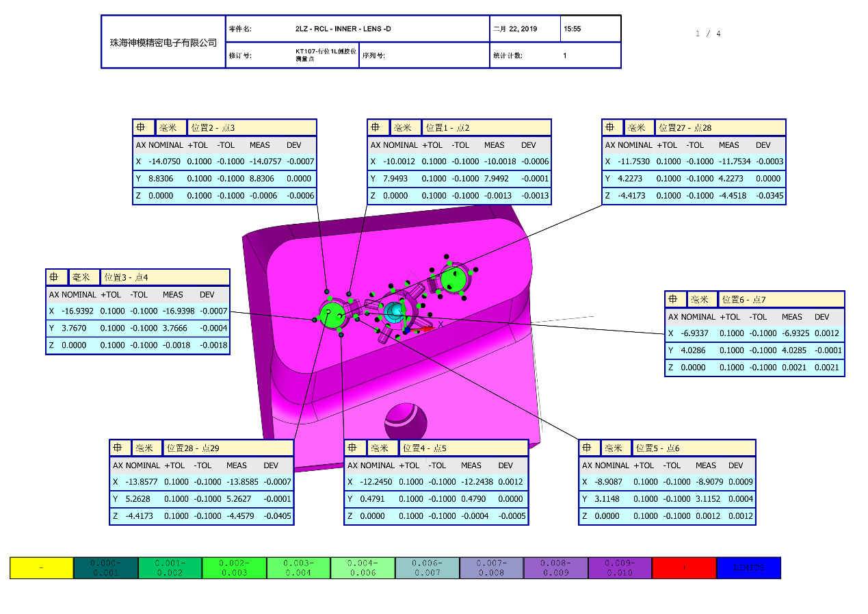Click the Z deviation -0.0405 in 位置28 - 点29
This screenshot has height=614, width=868.
pyautogui.click(x=277, y=516)
